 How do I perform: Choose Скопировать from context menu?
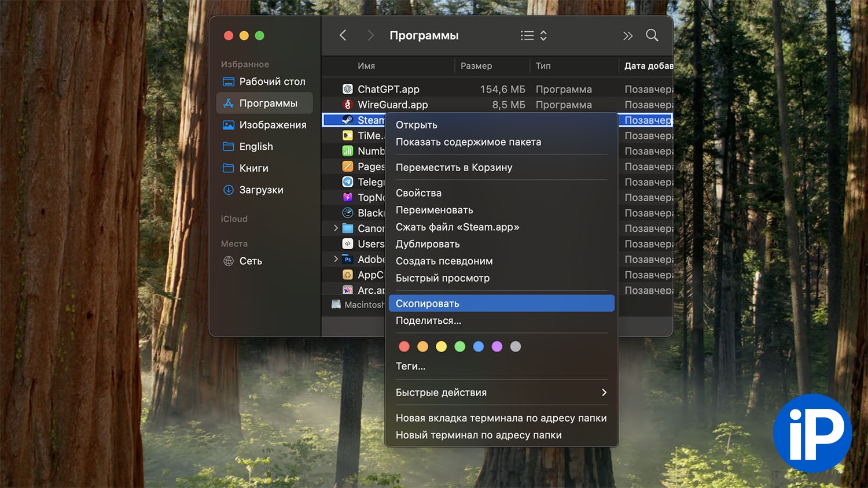[427, 304]
